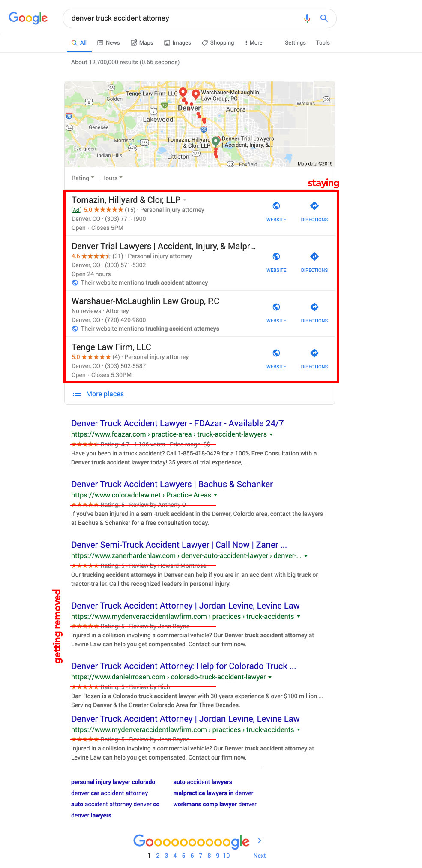Open dropdown arrow beside fdazar.com URL

click(x=271, y=434)
